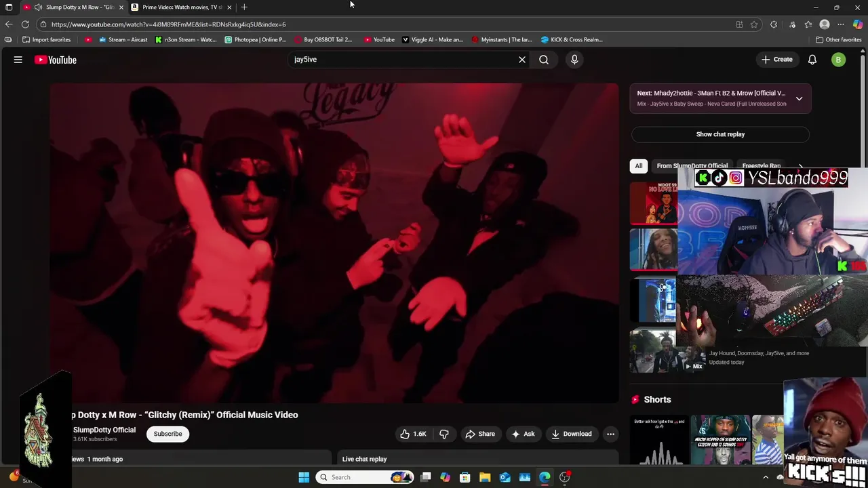Viewport: 868px width, 488px height.
Task: Open the Import favorites bookmark
Action: tap(46, 39)
